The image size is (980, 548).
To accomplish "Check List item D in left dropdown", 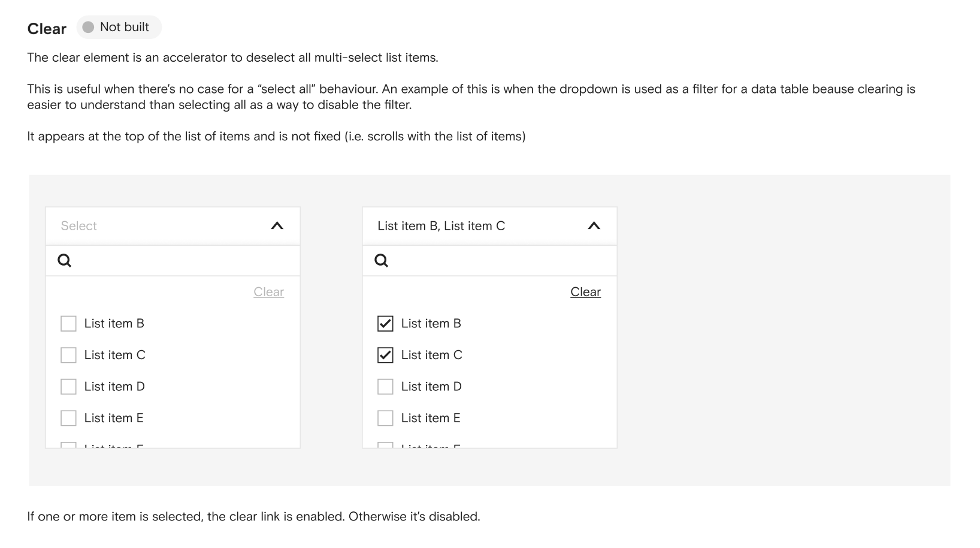I will click(68, 387).
